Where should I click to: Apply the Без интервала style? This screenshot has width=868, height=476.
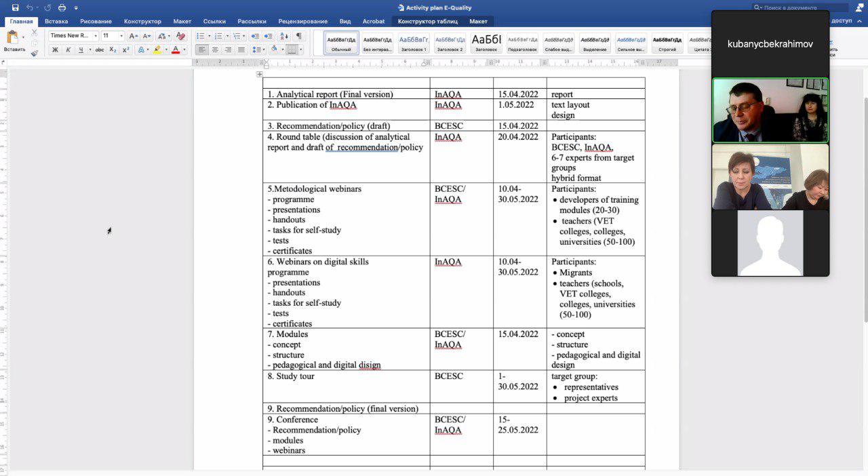pos(378,43)
